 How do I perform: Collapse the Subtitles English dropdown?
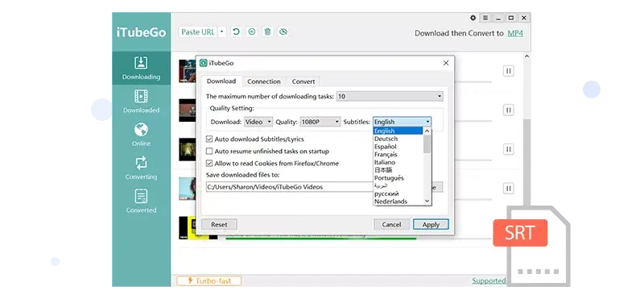click(x=402, y=122)
